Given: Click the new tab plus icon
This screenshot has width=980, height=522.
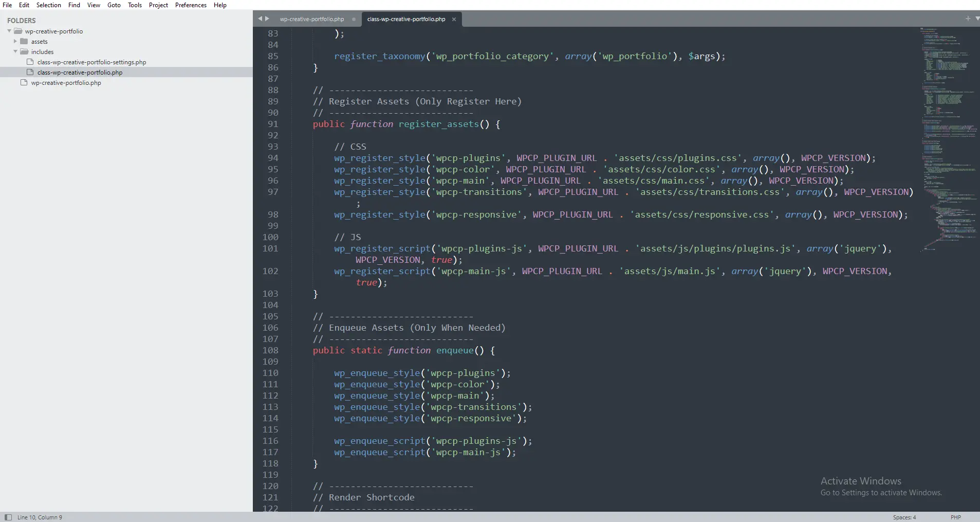Looking at the screenshot, I should [968, 19].
